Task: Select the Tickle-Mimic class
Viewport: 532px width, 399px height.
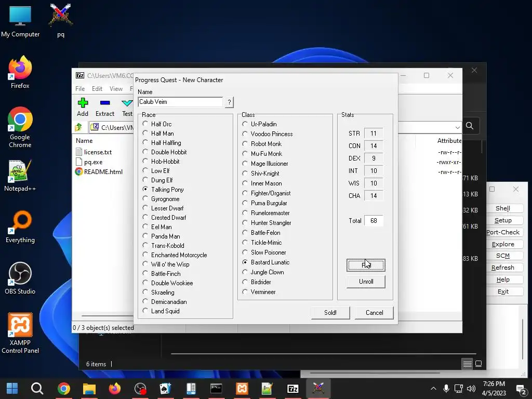Action: click(x=262, y=242)
